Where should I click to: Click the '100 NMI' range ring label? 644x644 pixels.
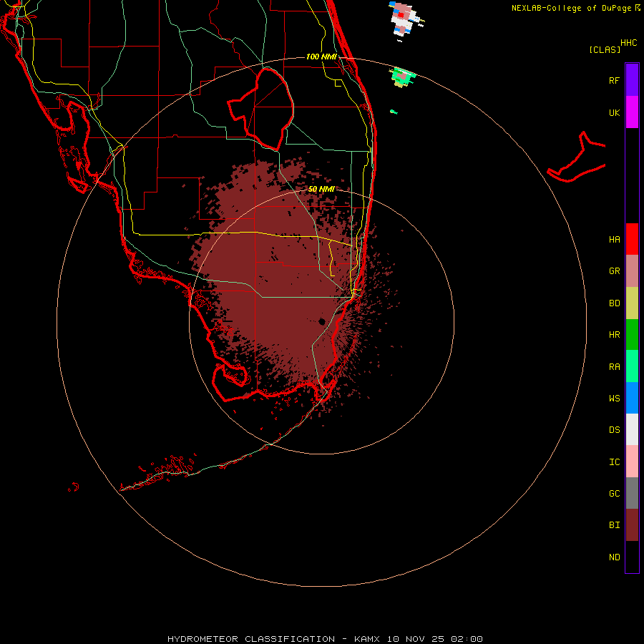pos(321,57)
